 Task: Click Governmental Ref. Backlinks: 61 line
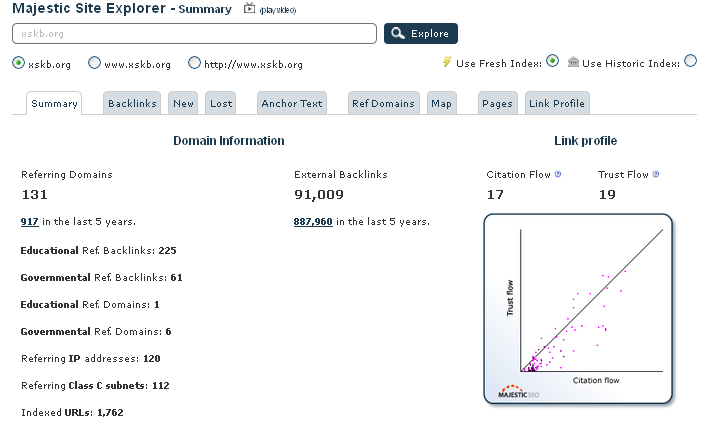pyautogui.click(x=101, y=277)
